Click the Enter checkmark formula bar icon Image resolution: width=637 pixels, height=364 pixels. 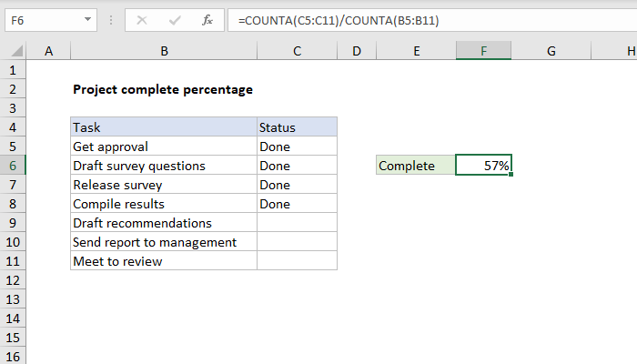(x=175, y=19)
